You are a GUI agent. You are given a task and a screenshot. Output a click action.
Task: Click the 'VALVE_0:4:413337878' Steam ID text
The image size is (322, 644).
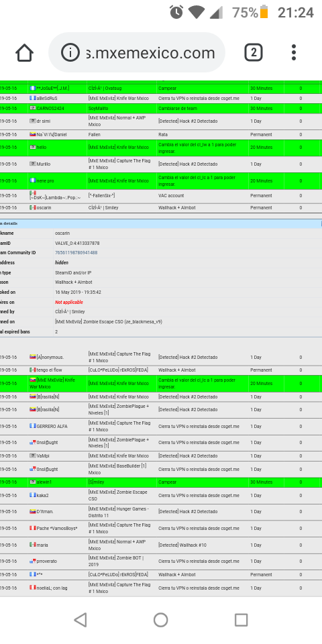77,243
